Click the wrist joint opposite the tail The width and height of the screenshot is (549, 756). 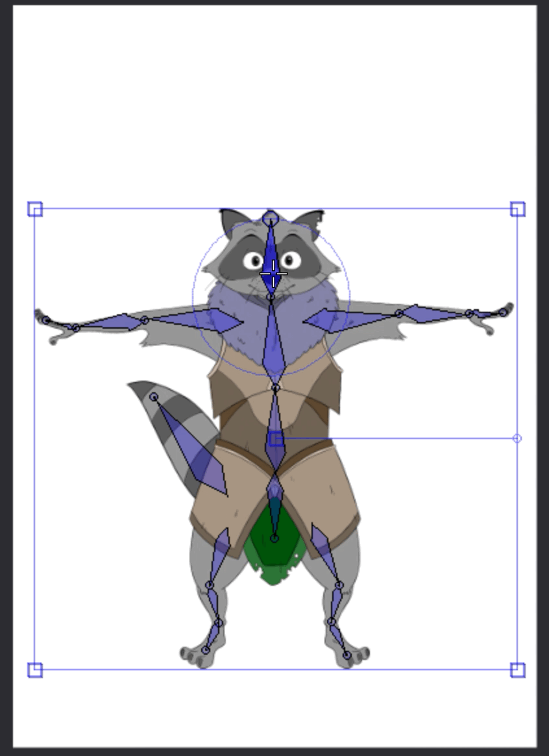tap(470, 314)
